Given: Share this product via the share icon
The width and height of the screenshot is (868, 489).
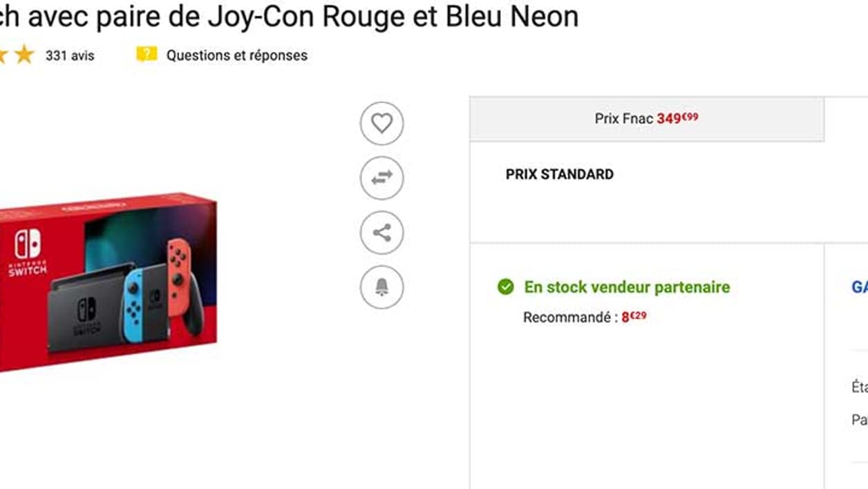Looking at the screenshot, I should click(x=381, y=232).
